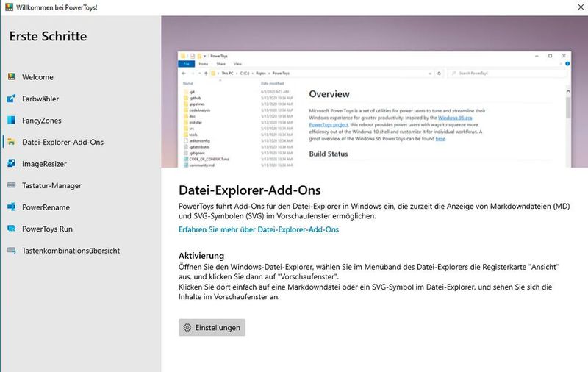588x372 pixels.
Task: Click the Welcome PowerToys icon
Action: (x=12, y=77)
